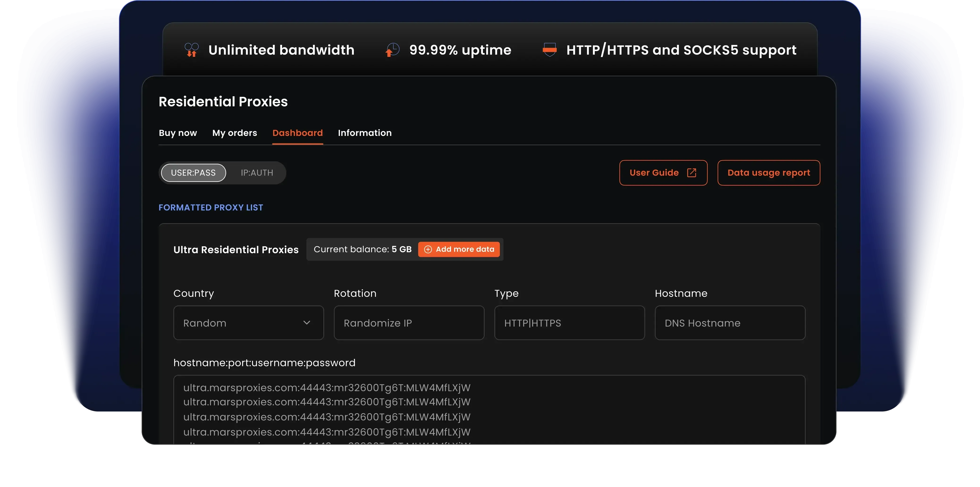Switch to IP:AUTH authentication mode
The width and height of the screenshot is (980, 487).
(x=257, y=173)
